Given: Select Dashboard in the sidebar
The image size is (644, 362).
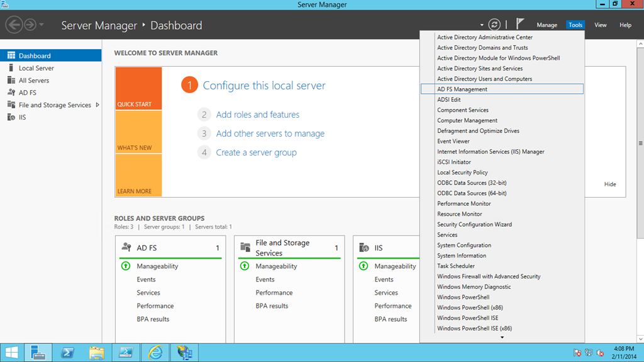Looking at the screenshot, I should point(50,55).
